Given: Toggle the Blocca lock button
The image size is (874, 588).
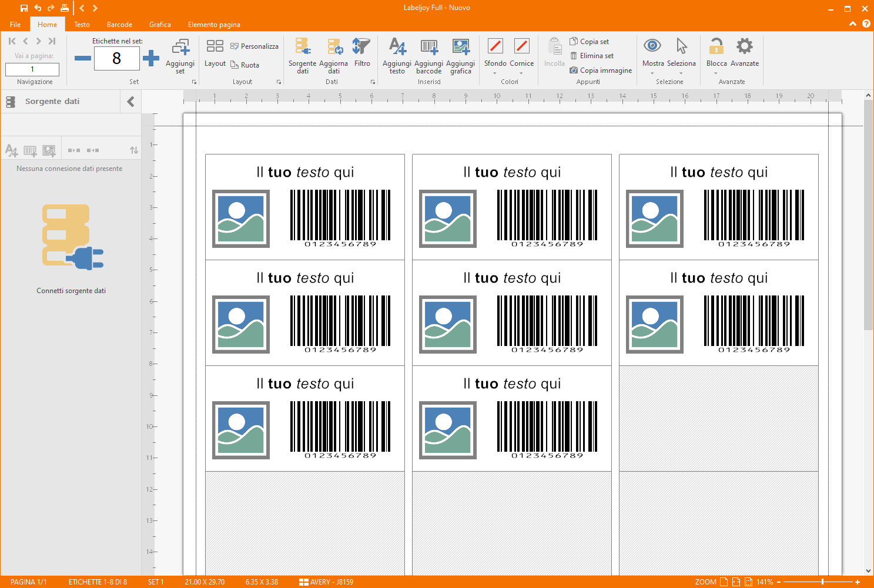Looking at the screenshot, I should pos(716,46).
